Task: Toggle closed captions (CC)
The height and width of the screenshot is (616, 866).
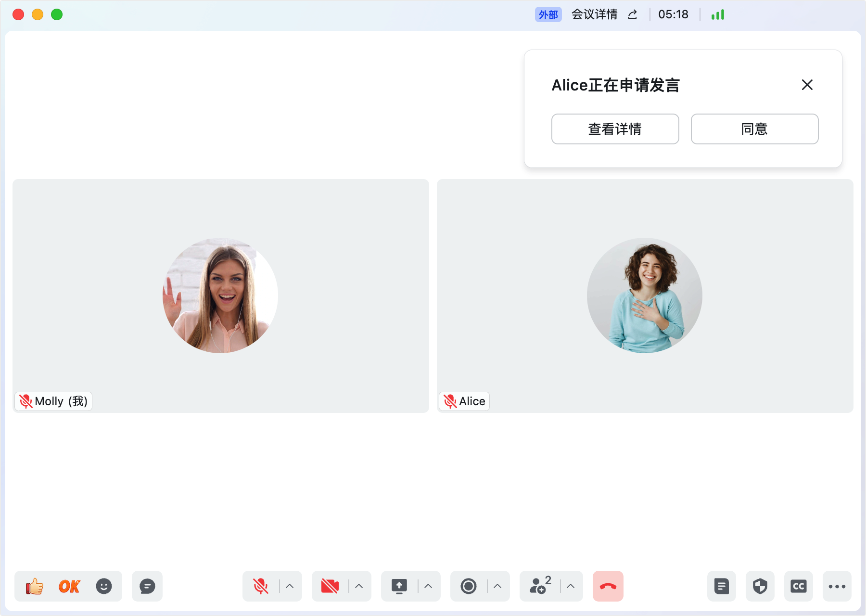Action: coord(799,586)
